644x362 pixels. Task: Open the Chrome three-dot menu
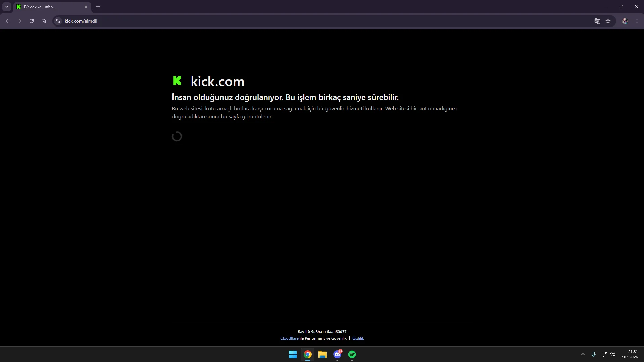tap(637, 21)
